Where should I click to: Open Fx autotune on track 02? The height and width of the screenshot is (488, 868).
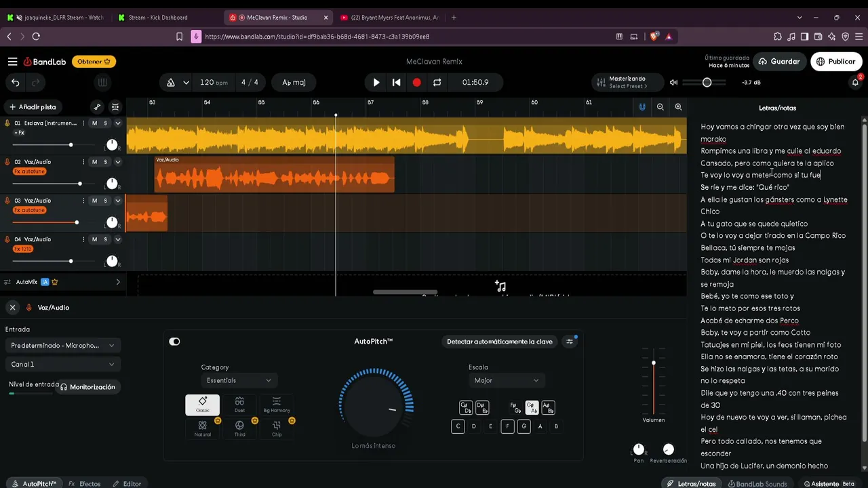[29, 171]
